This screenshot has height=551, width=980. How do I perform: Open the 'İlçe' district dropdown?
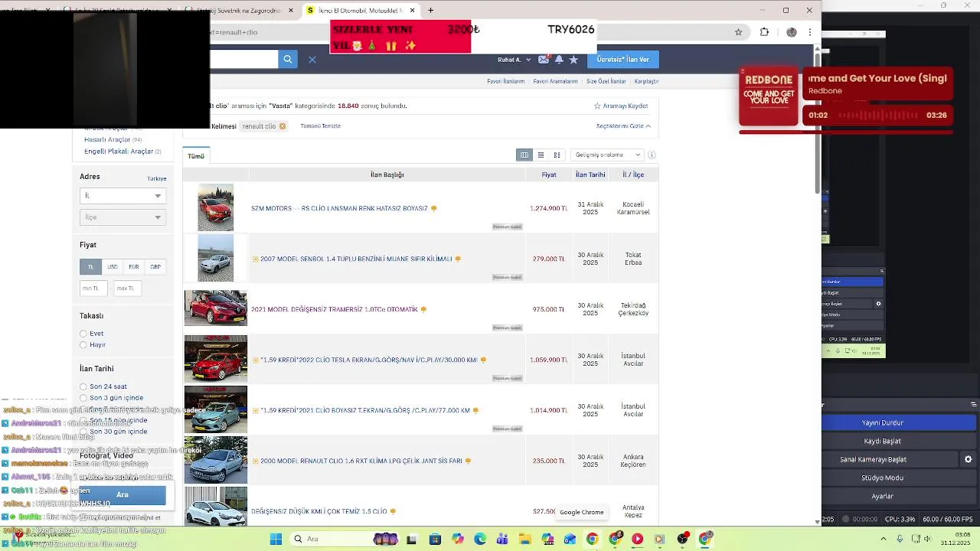tap(122, 217)
